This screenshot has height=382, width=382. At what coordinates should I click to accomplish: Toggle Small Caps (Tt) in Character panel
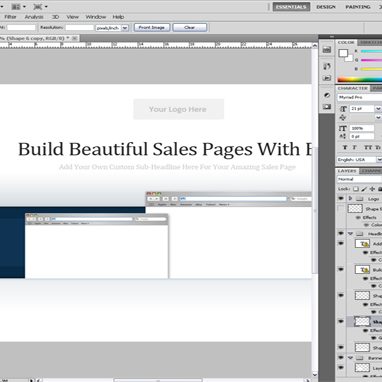point(378,147)
